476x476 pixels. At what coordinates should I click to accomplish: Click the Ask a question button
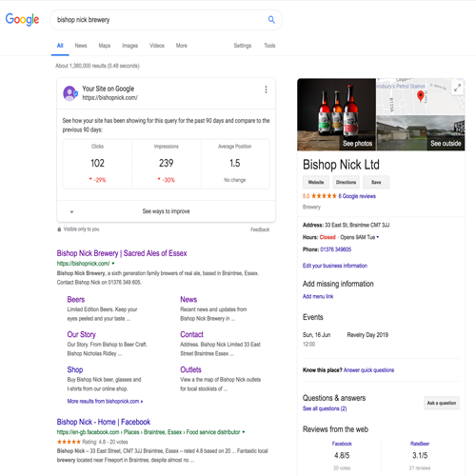[x=442, y=403]
